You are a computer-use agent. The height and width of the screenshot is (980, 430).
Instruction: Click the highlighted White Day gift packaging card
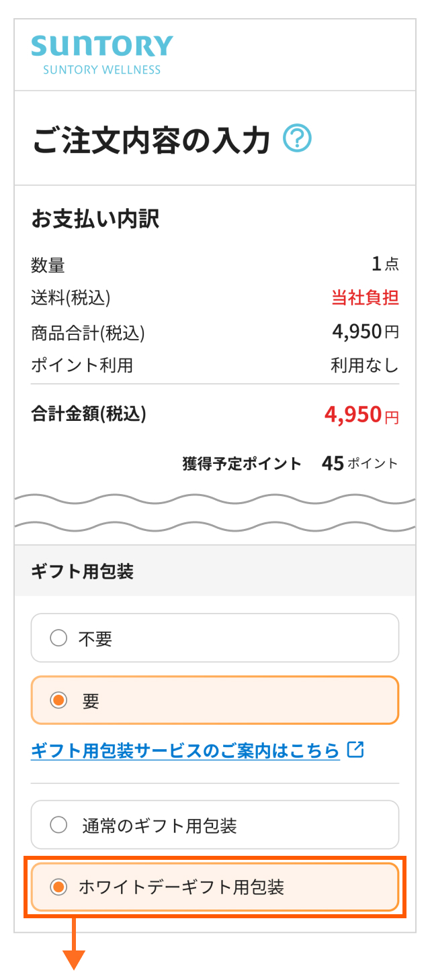click(x=215, y=887)
